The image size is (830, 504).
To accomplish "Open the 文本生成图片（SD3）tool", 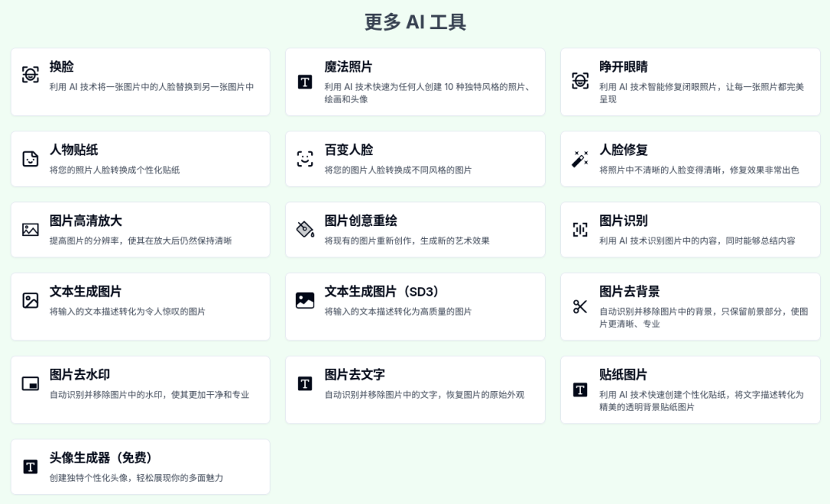I will point(415,306).
